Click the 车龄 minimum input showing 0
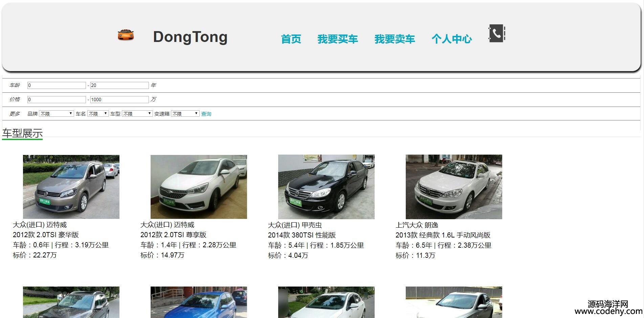 pyautogui.click(x=57, y=85)
